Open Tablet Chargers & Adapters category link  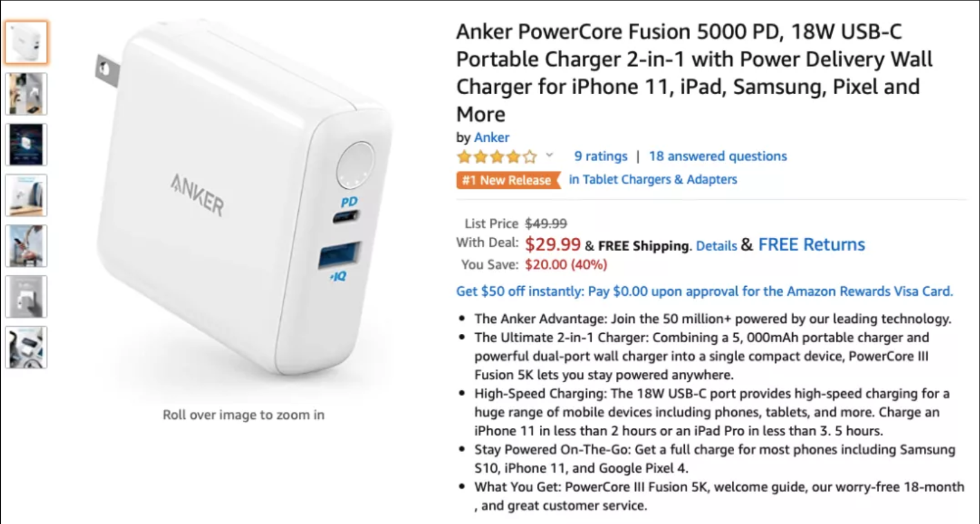[x=653, y=179]
